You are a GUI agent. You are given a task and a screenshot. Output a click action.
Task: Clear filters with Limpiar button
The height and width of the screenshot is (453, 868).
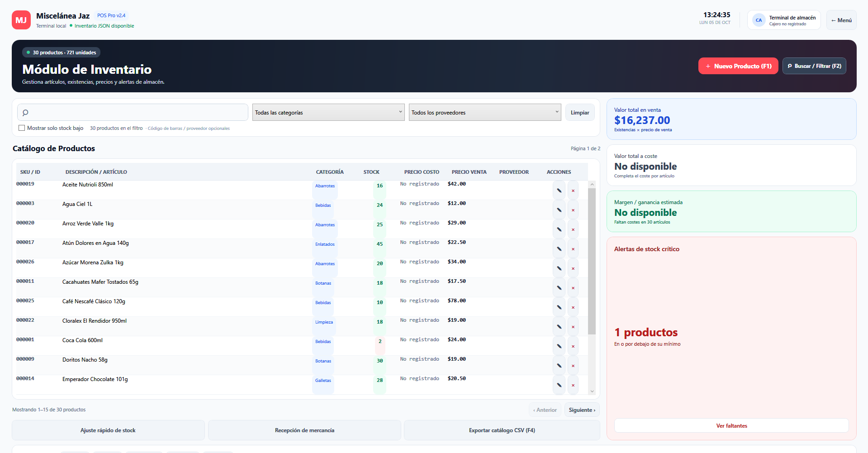[x=580, y=112]
